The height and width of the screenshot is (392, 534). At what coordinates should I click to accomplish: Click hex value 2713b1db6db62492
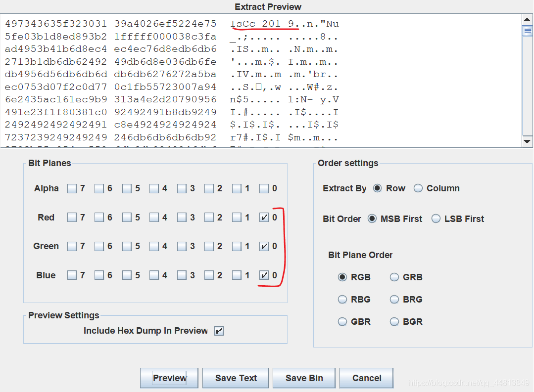click(x=56, y=62)
